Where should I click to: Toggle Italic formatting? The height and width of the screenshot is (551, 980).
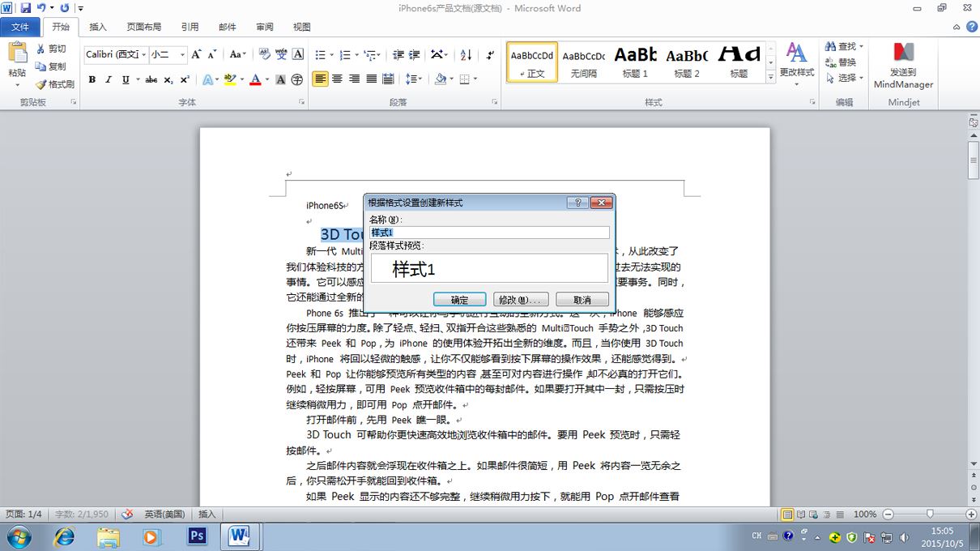point(109,79)
